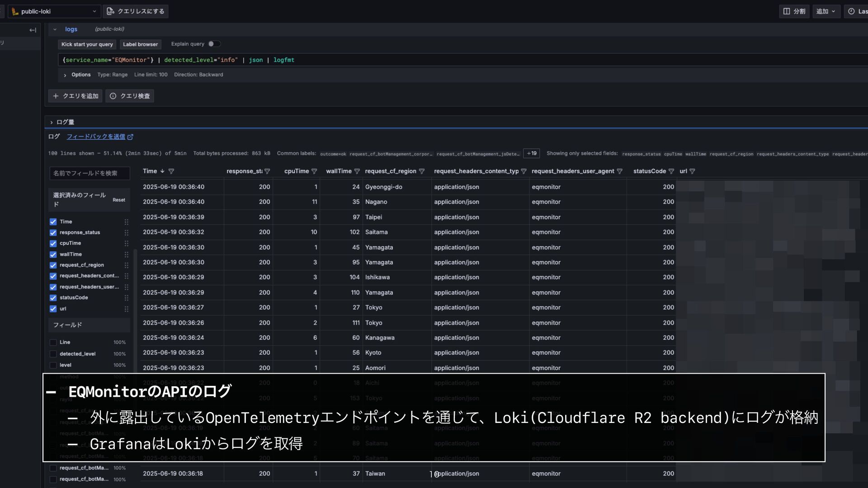Click the drag handle icon beside url field
Screen dimensions: 868x488
pos(127,309)
